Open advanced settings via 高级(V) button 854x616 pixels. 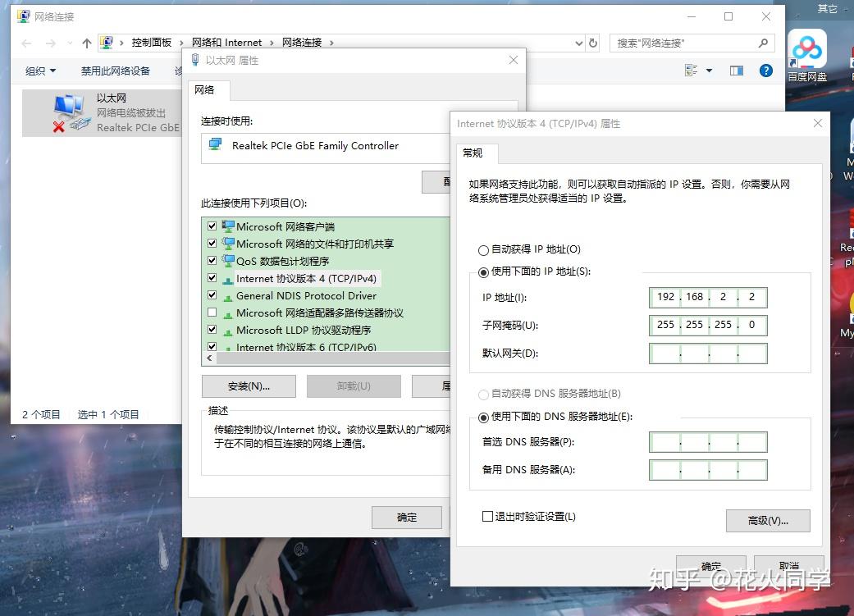(767, 520)
